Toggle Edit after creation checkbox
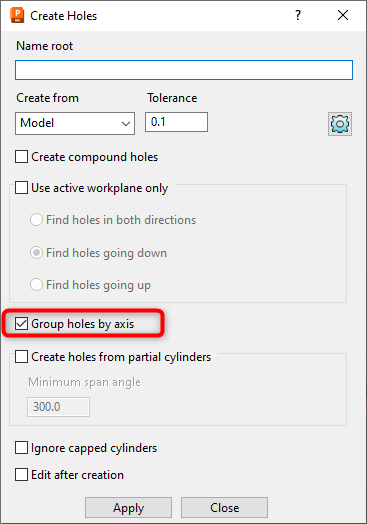Screen dimensions: 367x524 click(x=21, y=475)
